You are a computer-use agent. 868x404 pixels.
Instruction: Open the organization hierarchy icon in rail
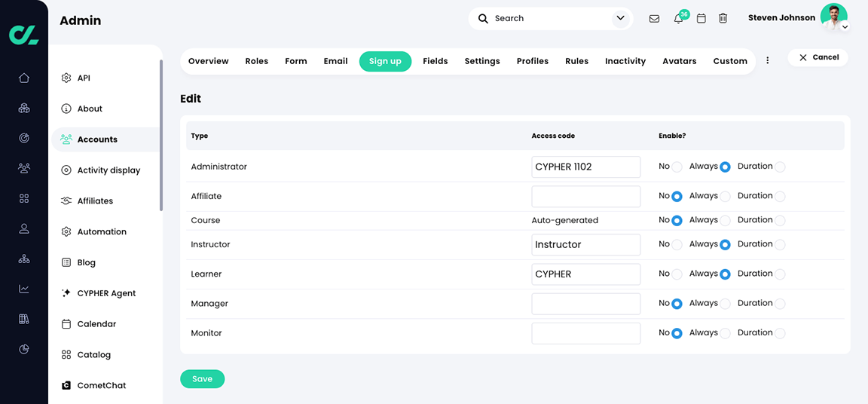(x=24, y=259)
